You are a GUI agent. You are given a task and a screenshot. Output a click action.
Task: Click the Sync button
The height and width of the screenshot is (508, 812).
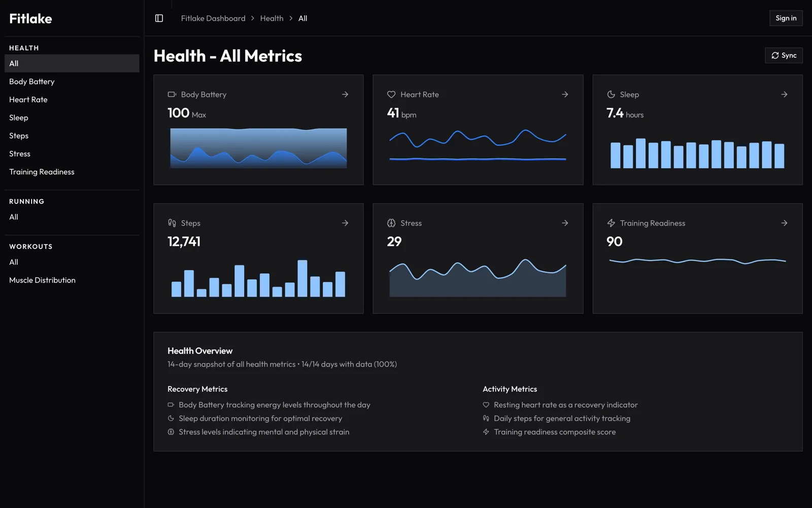784,55
